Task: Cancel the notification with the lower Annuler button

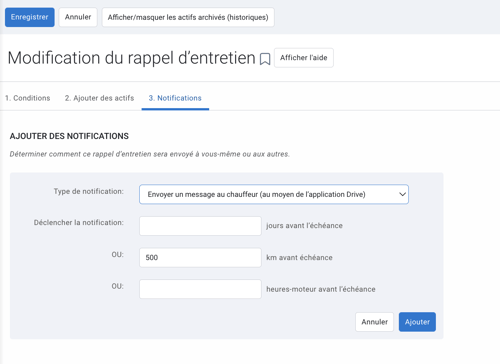Action: click(375, 322)
